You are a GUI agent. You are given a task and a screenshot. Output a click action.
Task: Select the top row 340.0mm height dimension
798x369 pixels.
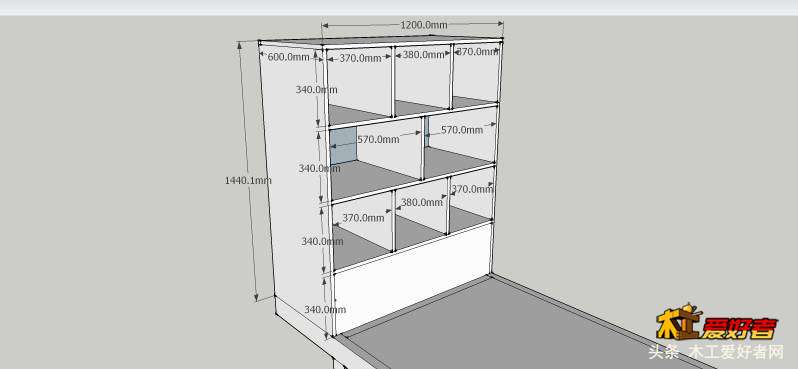coord(317,90)
